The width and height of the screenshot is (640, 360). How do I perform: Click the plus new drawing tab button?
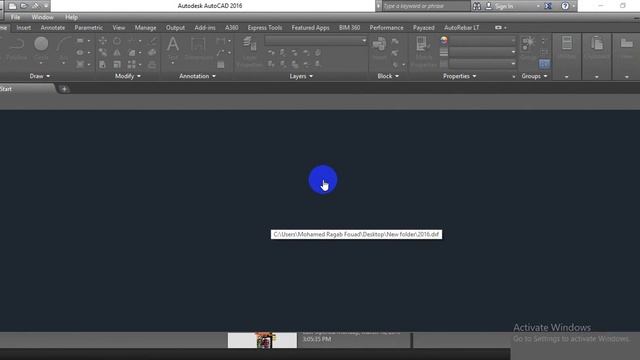point(64,89)
